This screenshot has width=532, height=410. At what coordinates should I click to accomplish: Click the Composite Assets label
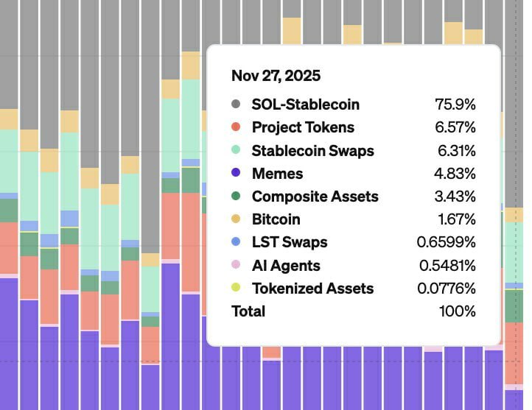point(315,197)
